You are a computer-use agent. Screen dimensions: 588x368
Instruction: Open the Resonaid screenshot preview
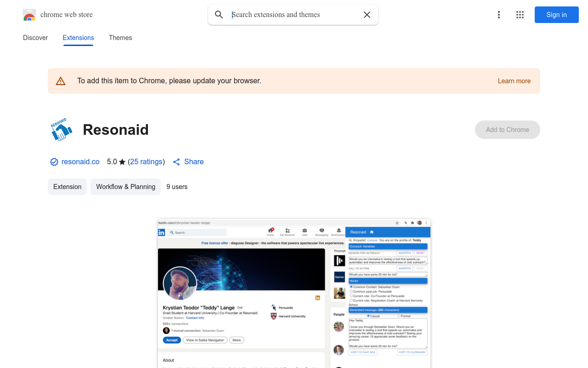pyautogui.click(x=294, y=293)
